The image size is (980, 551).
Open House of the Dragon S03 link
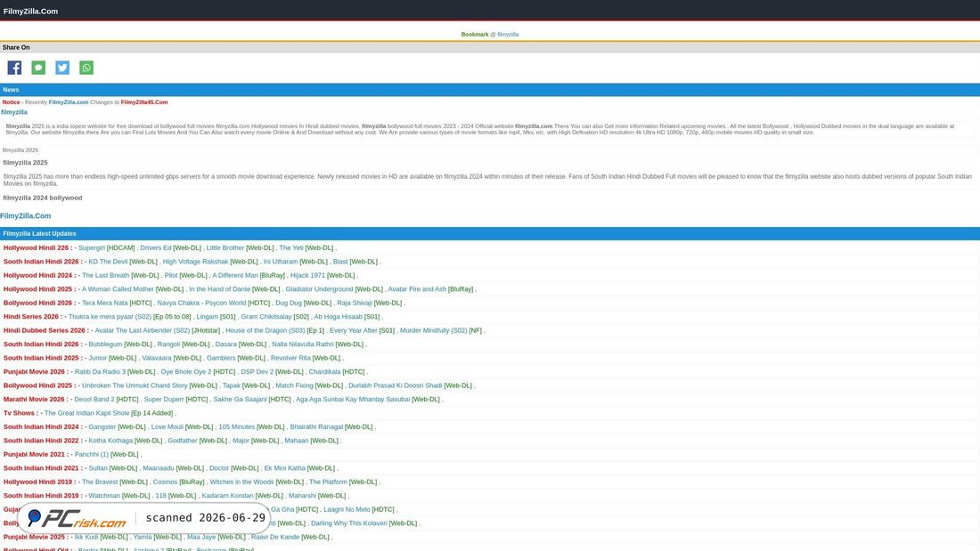click(265, 330)
